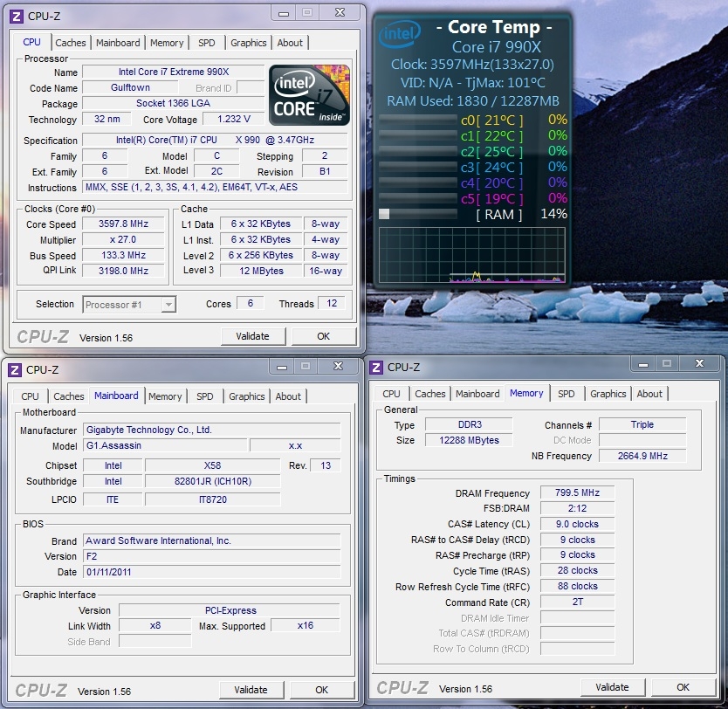This screenshot has height=709, width=728.
Task: Switch to Caches tab in the processor window
Action: pos(71,43)
